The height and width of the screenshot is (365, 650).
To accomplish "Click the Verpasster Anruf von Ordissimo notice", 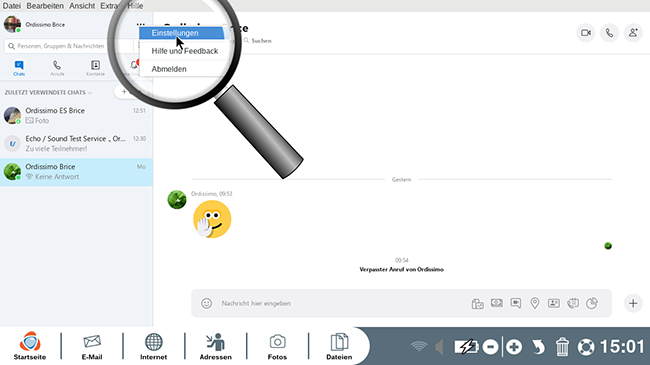I will 401,269.
